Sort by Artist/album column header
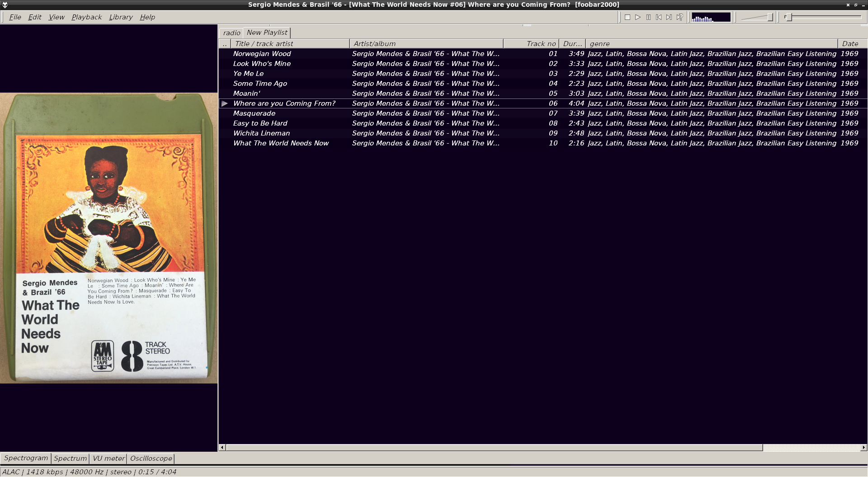Screen dimensions: 868x477 coord(426,44)
